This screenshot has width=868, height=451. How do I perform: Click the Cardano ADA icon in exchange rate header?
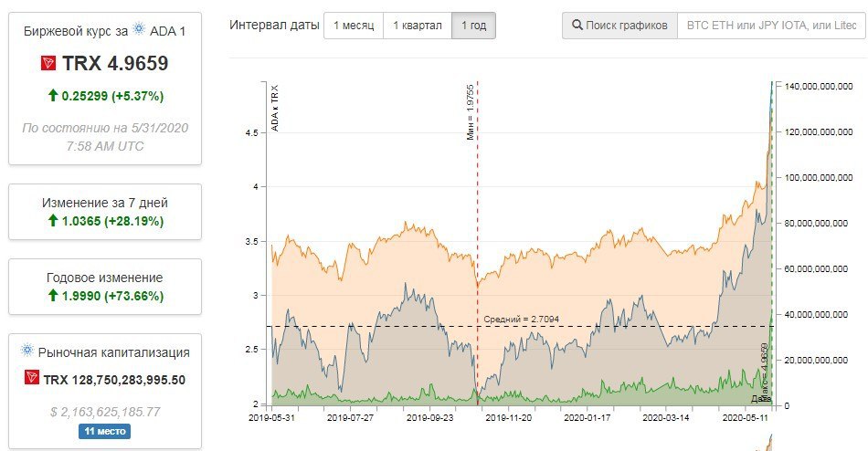coord(139,29)
